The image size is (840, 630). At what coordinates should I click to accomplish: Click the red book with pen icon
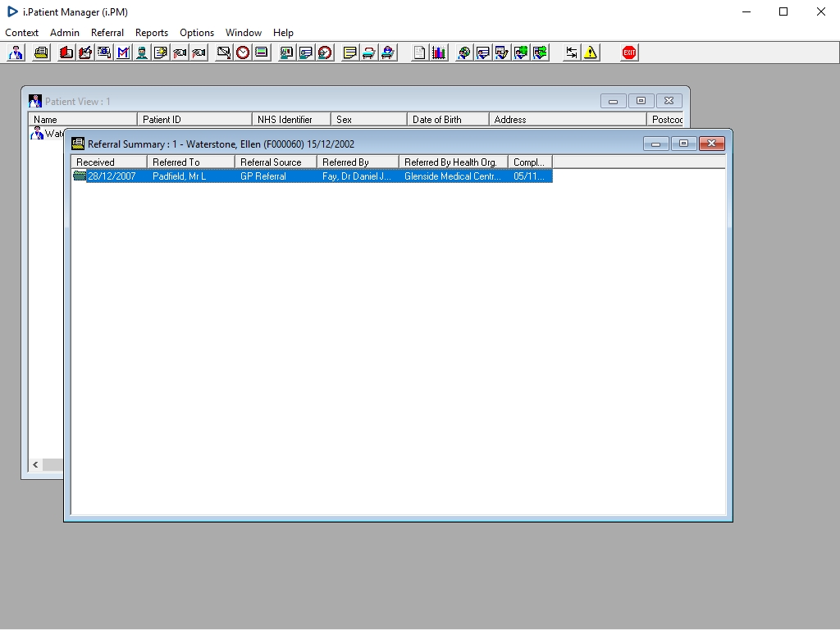(85, 52)
